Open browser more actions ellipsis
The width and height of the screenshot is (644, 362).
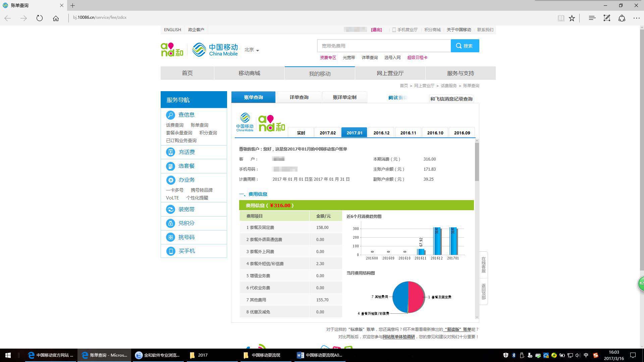(x=636, y=18)
